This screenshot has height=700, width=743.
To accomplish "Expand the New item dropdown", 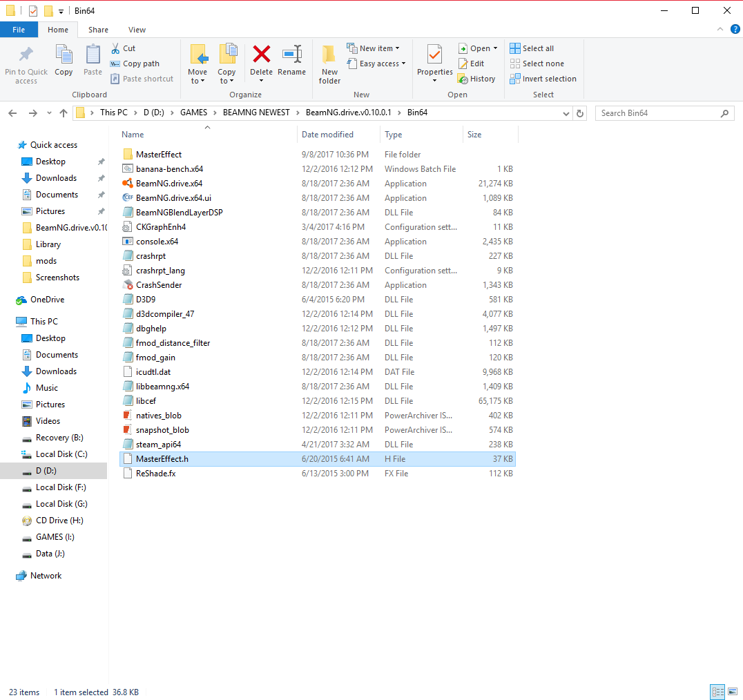I will tap(397, 48).
